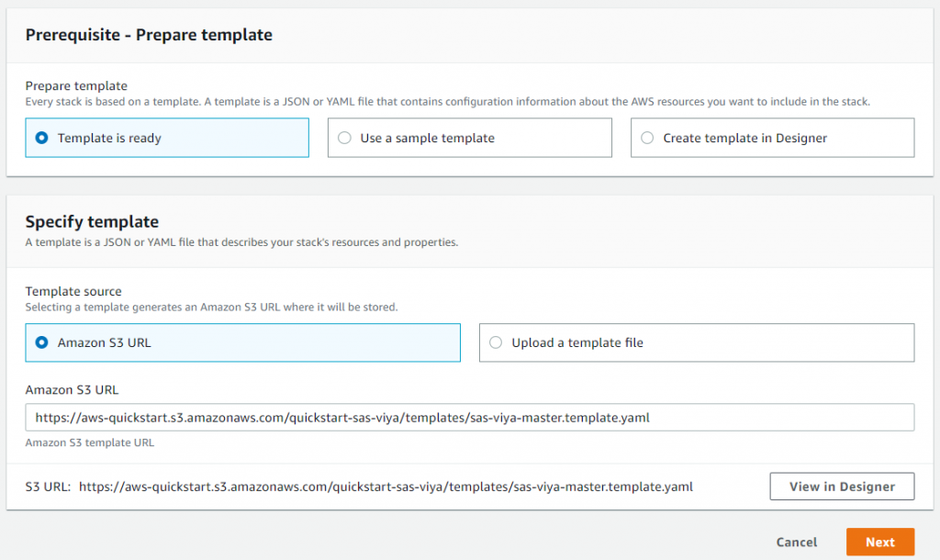
Task: Click the Cancel button
Action: 796,542
